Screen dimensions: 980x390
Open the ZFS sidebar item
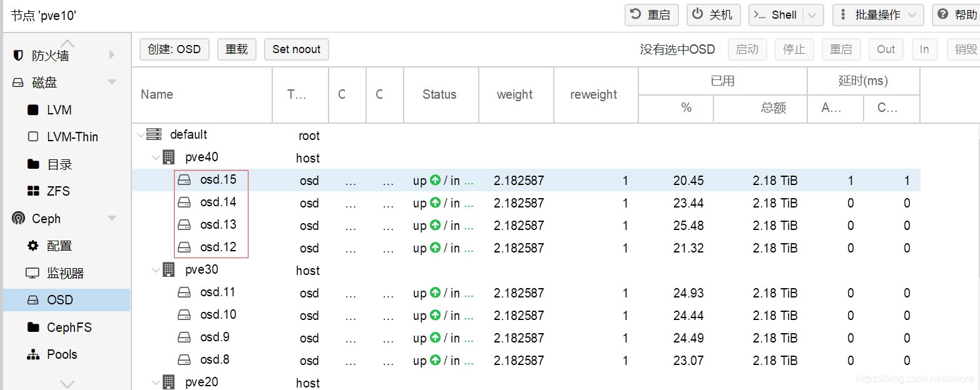point(66,191)
